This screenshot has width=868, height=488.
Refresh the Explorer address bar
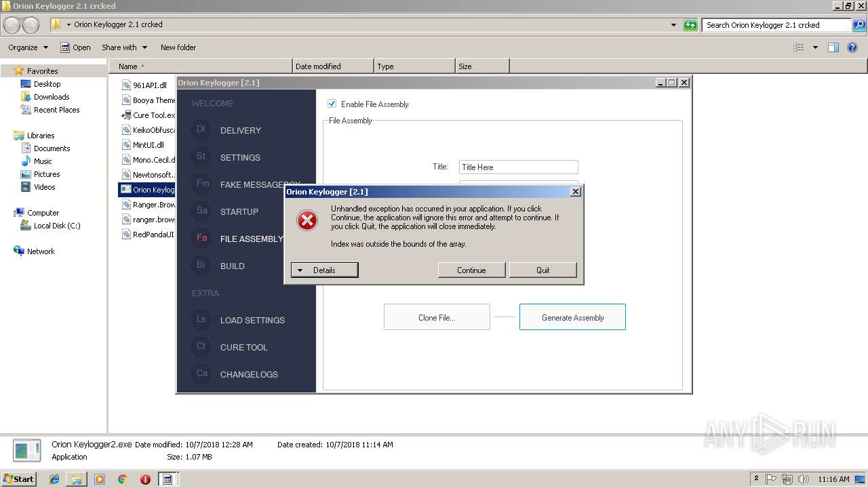click(690, 25)
